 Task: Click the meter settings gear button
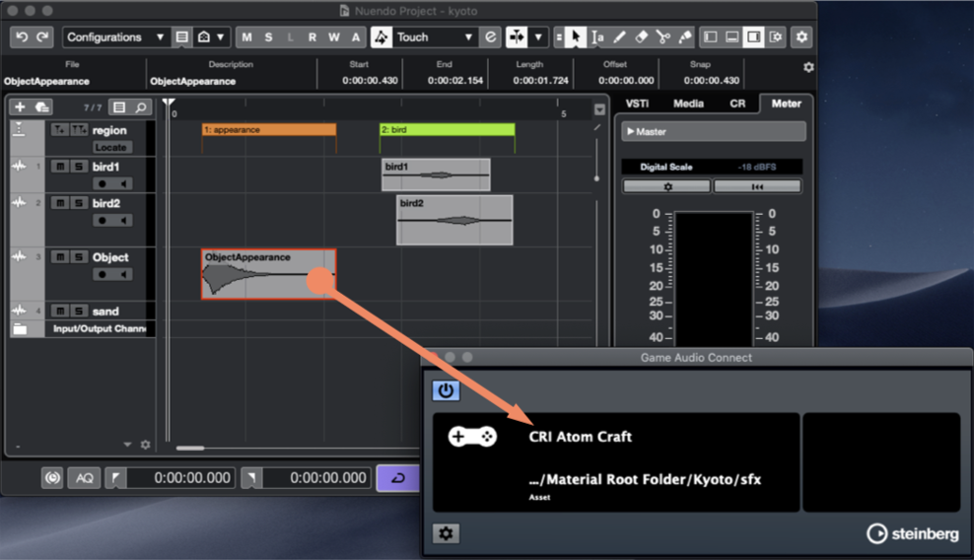[667, 186]
